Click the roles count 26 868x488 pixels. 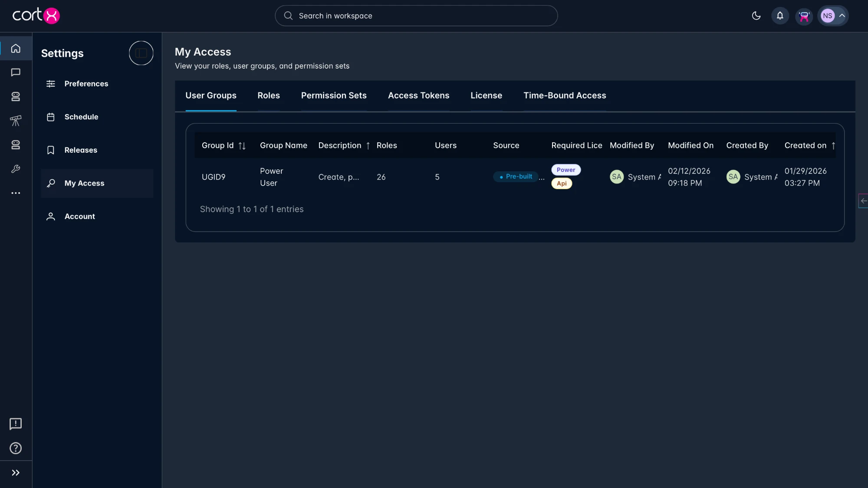tap(381, 177)
